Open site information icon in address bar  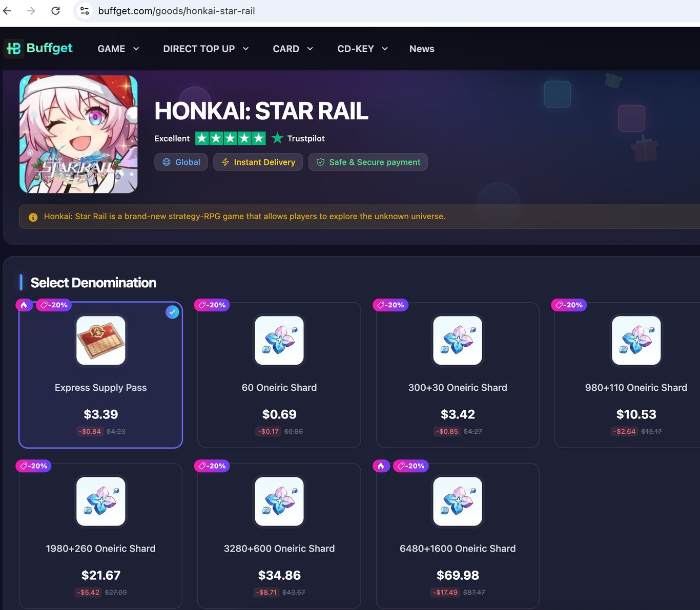pos(85,11)
